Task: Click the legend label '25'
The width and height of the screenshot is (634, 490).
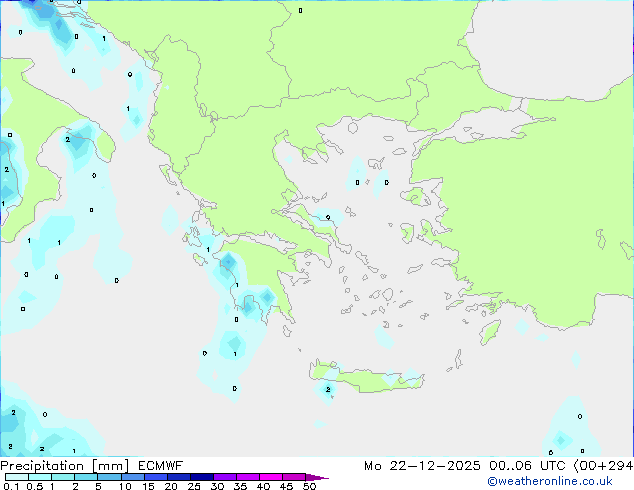Action: (194, 486)
